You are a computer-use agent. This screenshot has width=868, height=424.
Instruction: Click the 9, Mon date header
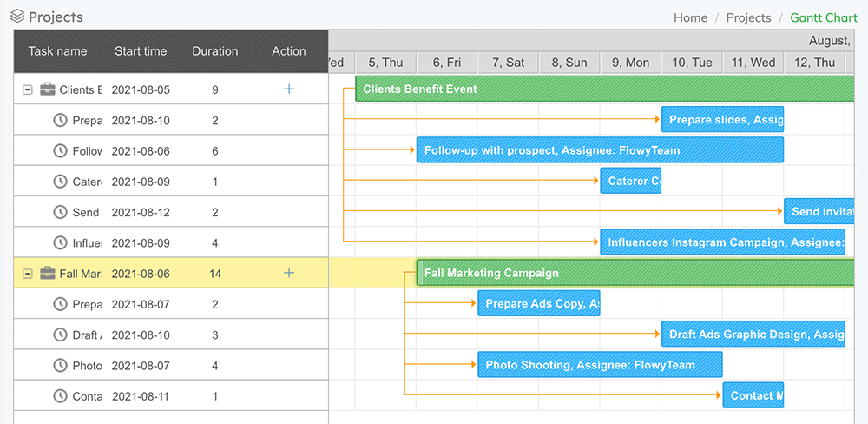(630, 63)
